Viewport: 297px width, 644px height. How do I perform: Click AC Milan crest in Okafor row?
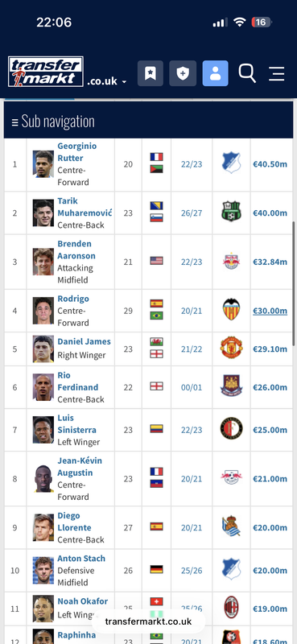[x=231, y=608]
